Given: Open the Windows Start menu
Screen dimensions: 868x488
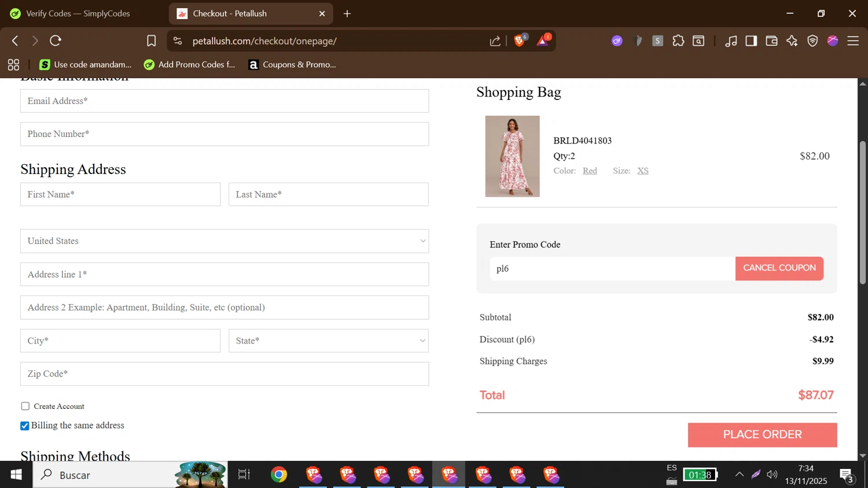Looking at the screenshot, I should (16, 475).
